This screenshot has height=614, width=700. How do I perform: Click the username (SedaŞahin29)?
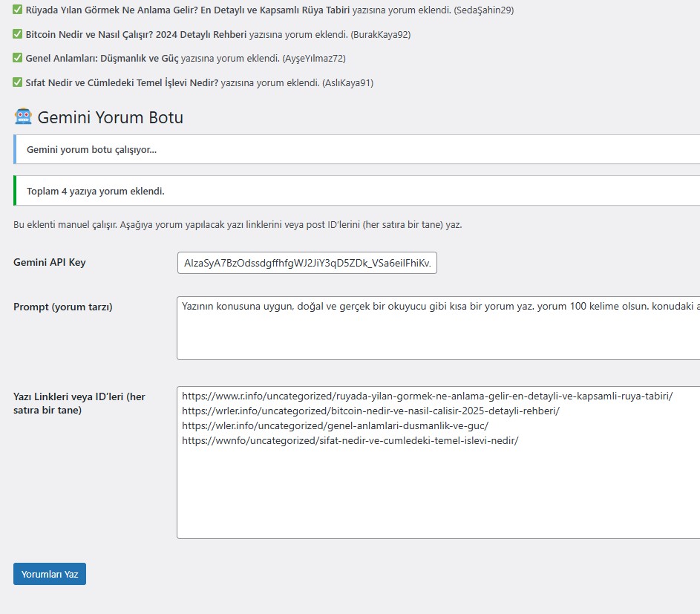pyautogui.click(x=484, y=10)
